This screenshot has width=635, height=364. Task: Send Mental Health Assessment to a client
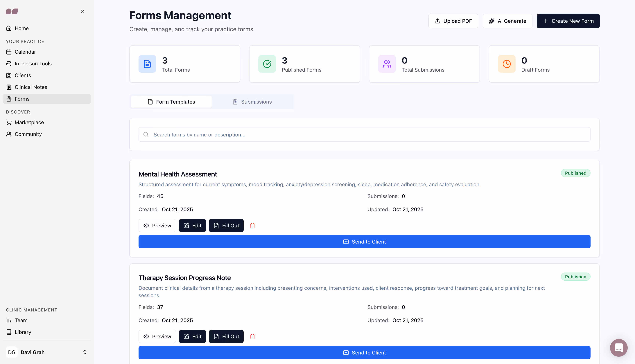364,242
